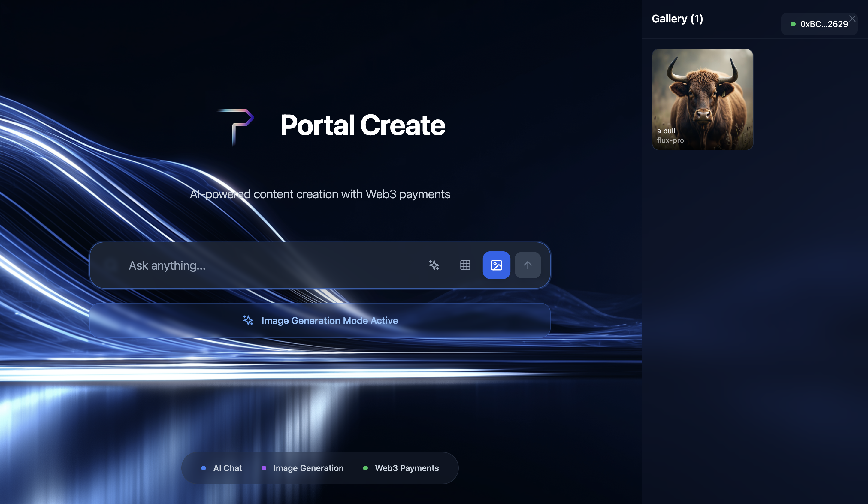Click the purple dot beside Image Generation
Viewport: 868px width, 504px height.
click(x=264, y=468)
